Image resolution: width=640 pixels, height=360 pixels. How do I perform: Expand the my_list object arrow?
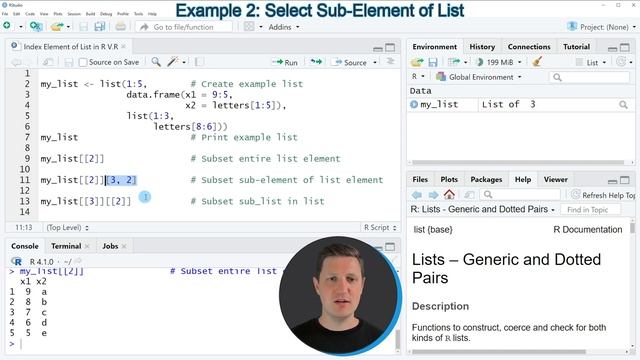click(x=413, y=104)
